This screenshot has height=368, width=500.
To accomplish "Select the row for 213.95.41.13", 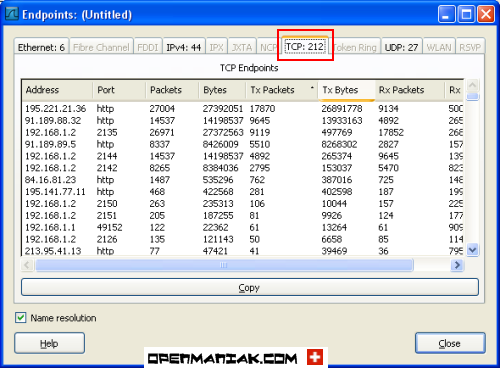I will (x=243, y=251).
